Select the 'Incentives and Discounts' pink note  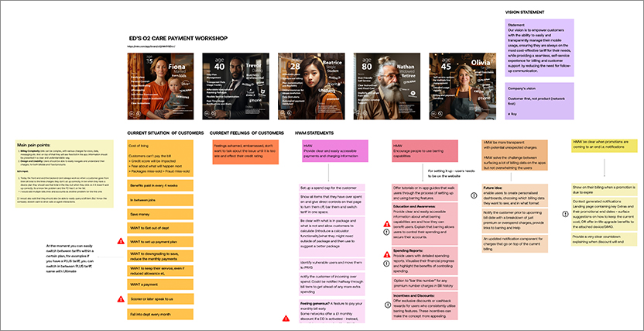425,306
